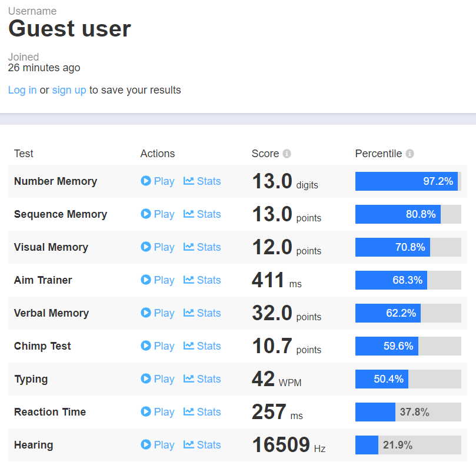Play the Typing test
The width and height of the screenshot is (476, 465).
(x=158, y=379)
